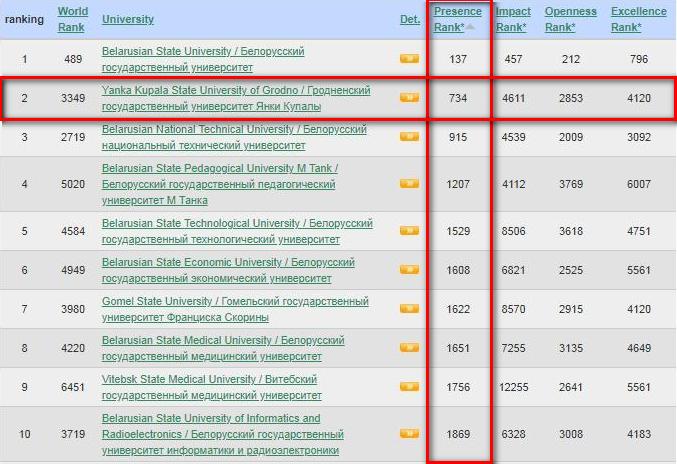Select presence rank value 1651
677x464 pixels.
pos(458,348)
